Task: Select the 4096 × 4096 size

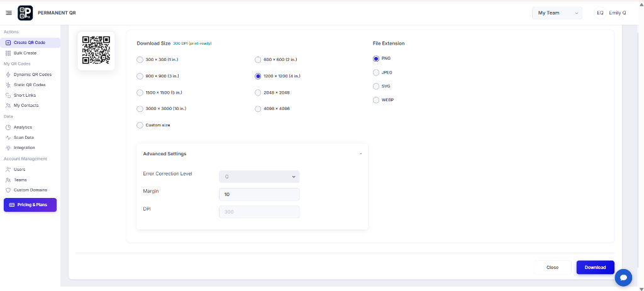Action: click(258, 109)
